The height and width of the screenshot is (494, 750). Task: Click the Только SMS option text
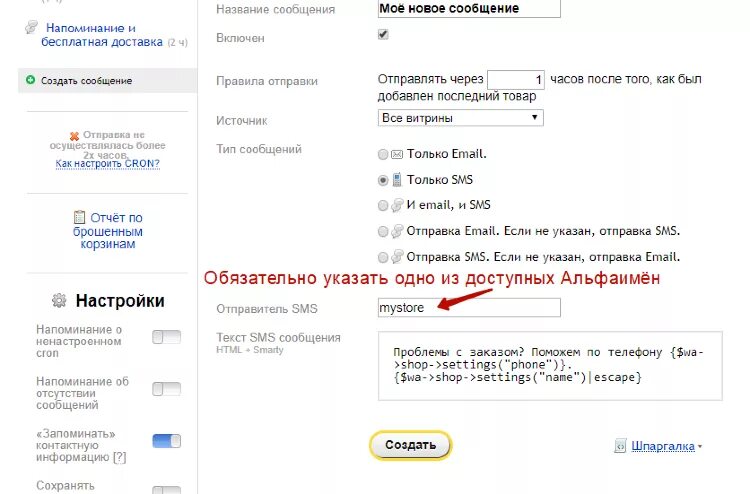(x=440, y=180)
